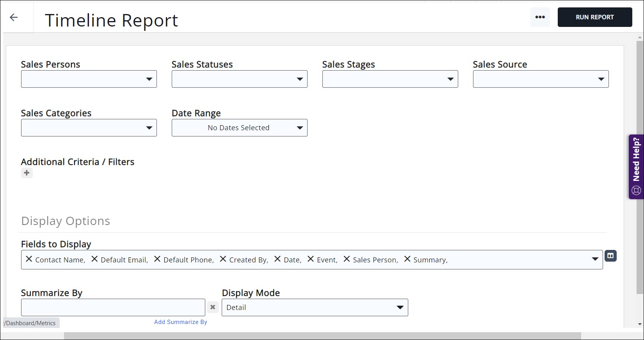Remove Contact Name from displayed fields
This screenshot has width=644, height=340.
coord(29,259)
